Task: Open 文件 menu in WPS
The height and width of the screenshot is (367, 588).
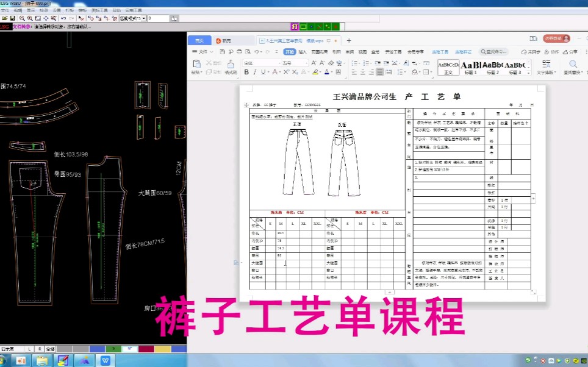Action: (x=203, y=52)
